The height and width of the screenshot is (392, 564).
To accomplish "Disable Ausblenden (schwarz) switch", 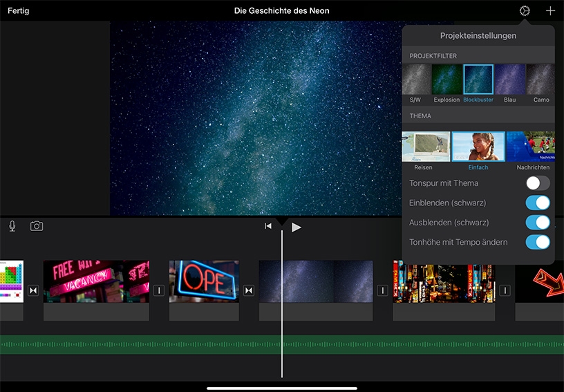I will point(538,223).
